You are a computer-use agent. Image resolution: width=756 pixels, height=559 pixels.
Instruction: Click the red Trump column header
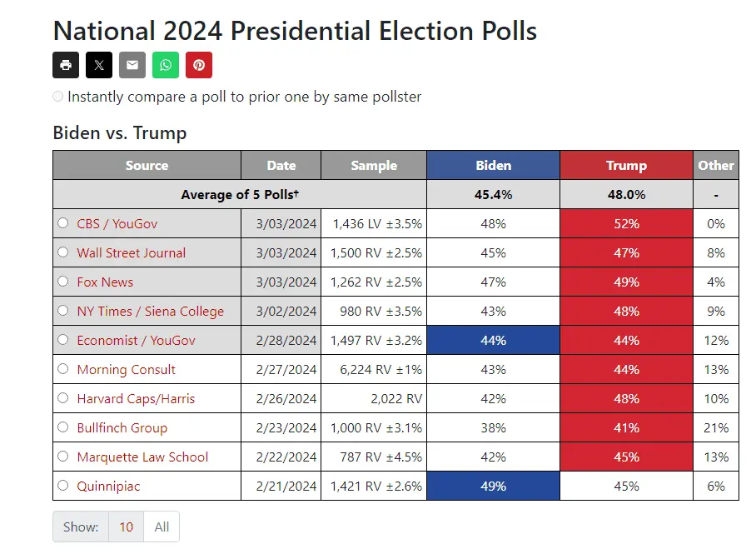click(626, 165)
